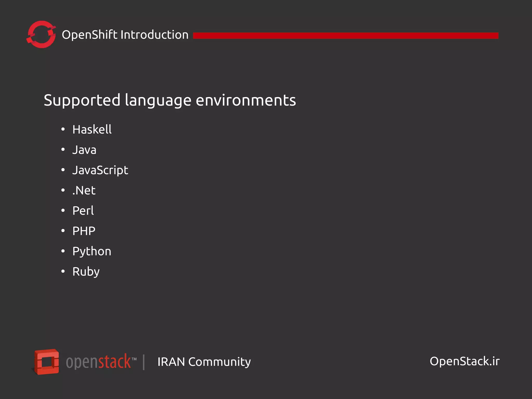The height and width of the screenshot is (399, 532).
Task: Select the 'Ruby' list item
Action: click(86, 272)
